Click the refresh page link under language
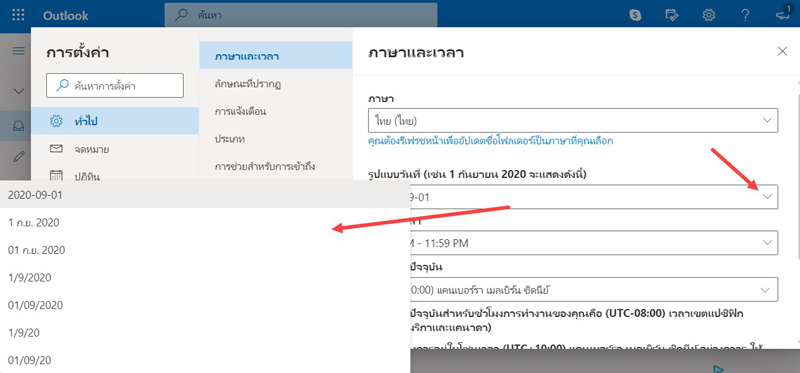Viewport: 800px width, 373px height. tap(490, 141)
